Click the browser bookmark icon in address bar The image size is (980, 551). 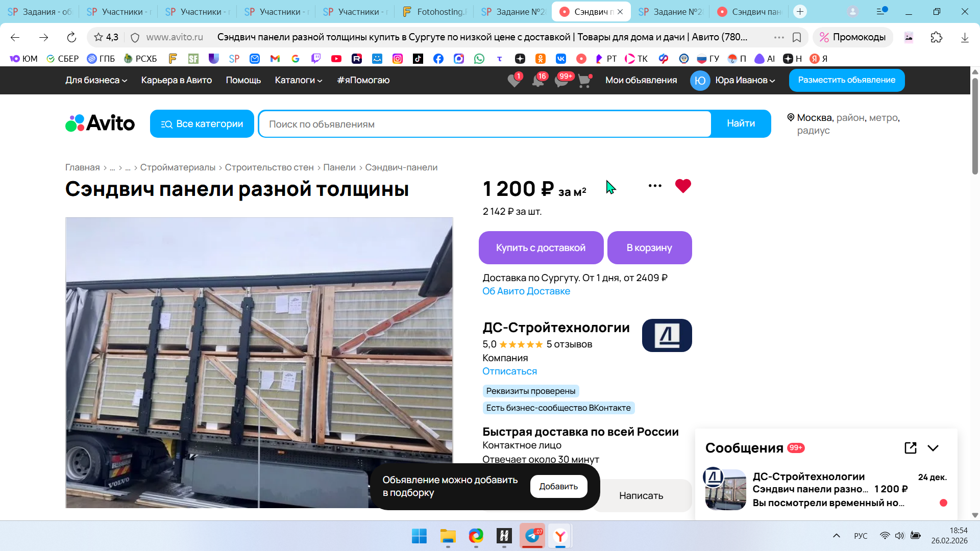coord(796,37)
